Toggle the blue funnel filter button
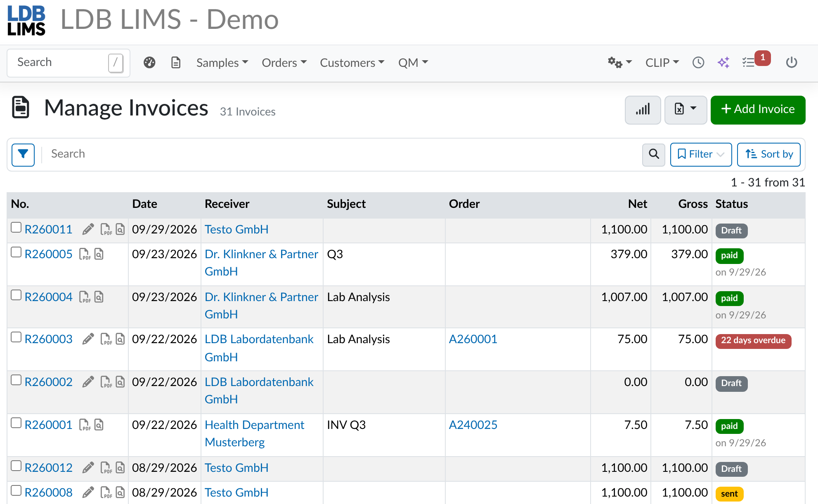The image size is (818, 504). pyautogui.click(x=23, y=155)
